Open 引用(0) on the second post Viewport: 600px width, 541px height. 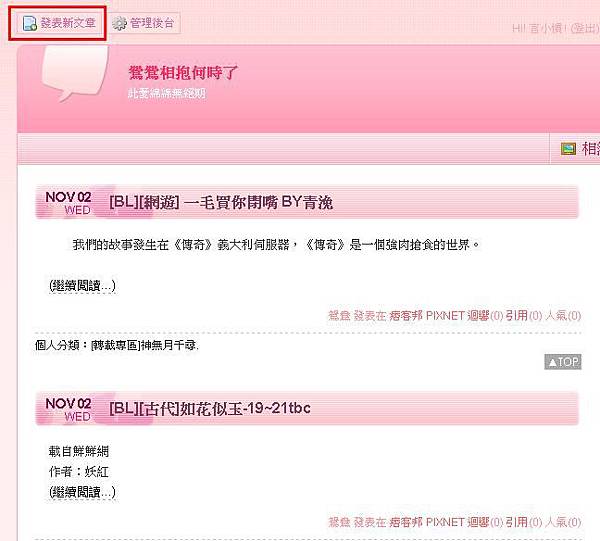[x=524, y=522]
